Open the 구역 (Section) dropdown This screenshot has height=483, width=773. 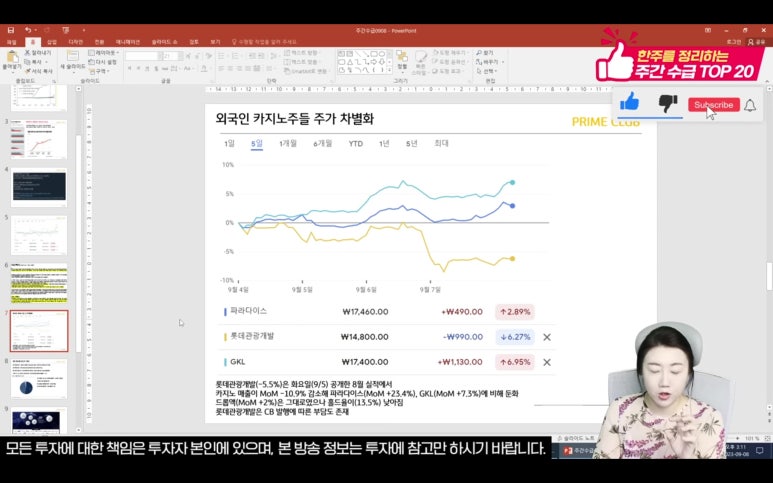(x=99, y=71)
